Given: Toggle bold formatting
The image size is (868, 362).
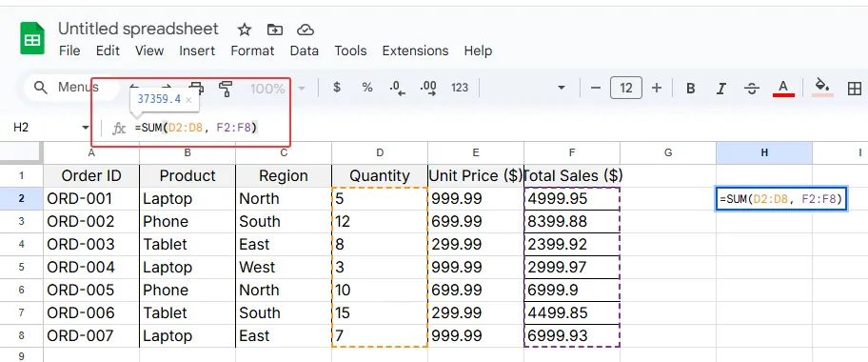Looking at the screenshot, I should pyautogui.click(x=690, y=89).
